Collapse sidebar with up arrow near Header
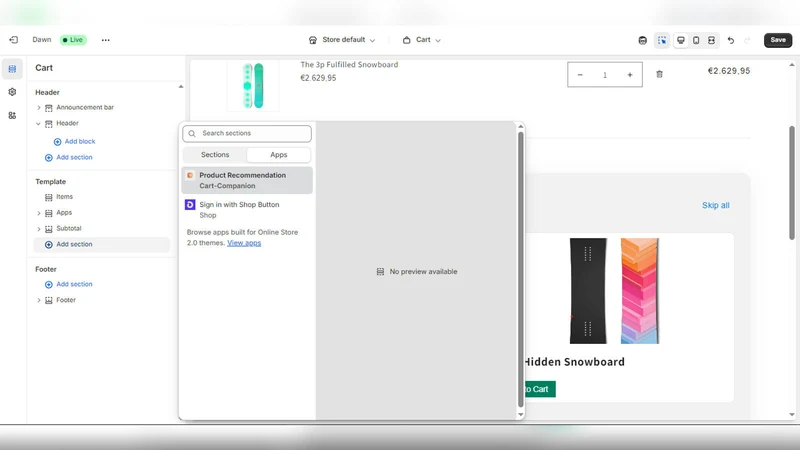The height and width of the screenshot is (450, 800). coord(181,87)
